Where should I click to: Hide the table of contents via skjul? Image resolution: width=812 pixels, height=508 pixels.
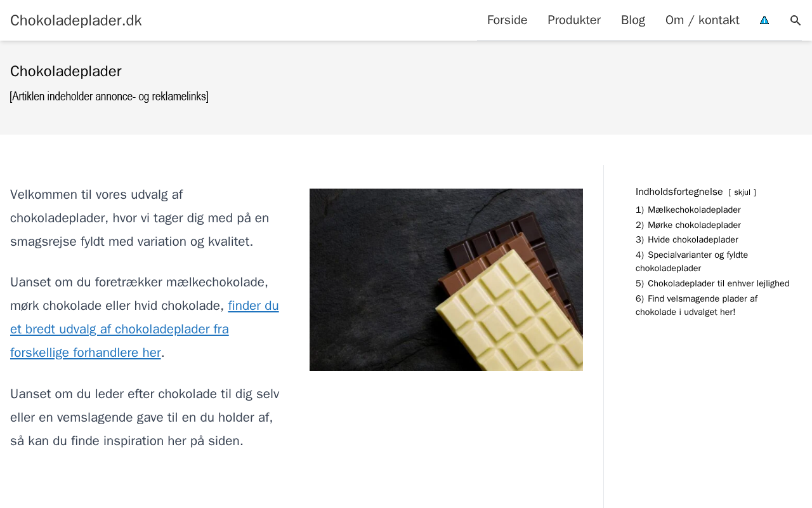(x=742, y=192)
